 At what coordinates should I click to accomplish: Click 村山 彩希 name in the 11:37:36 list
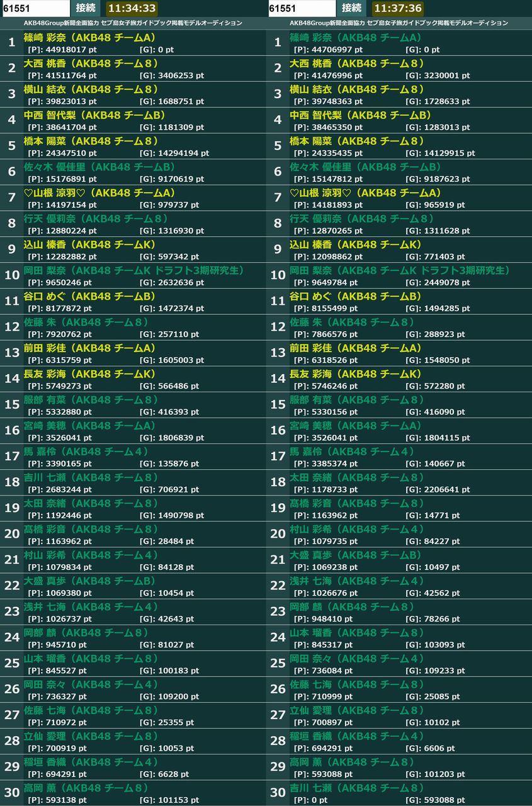click(x=358, y=528)
